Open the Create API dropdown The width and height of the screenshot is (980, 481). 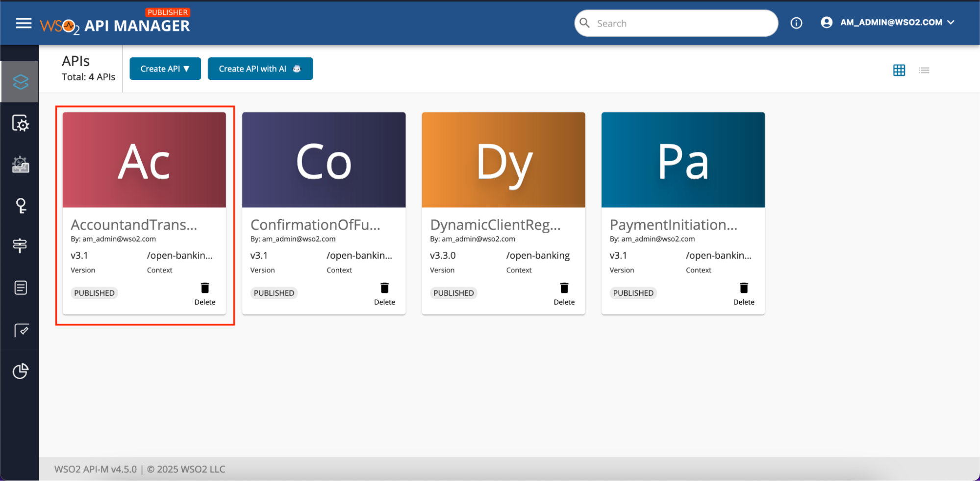[165, 69]
